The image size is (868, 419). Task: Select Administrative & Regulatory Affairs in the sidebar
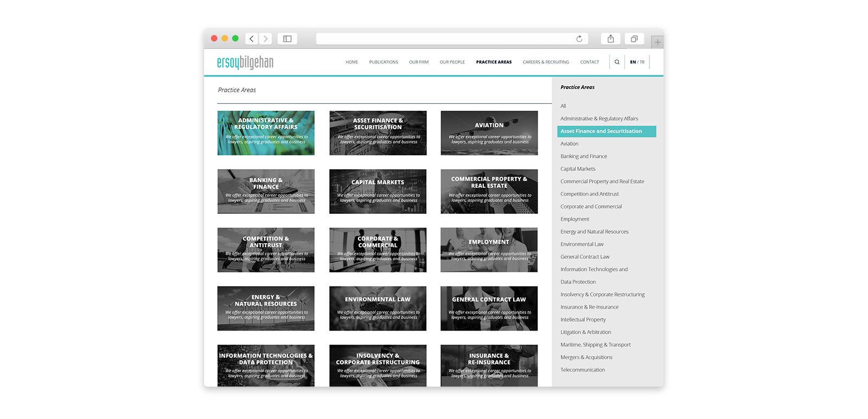point(599,118)
